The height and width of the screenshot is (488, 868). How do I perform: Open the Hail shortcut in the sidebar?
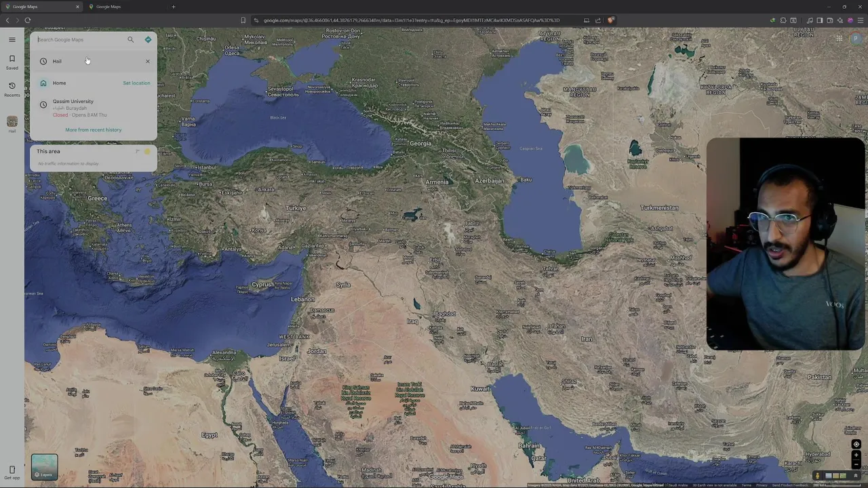tap(12, 124)
